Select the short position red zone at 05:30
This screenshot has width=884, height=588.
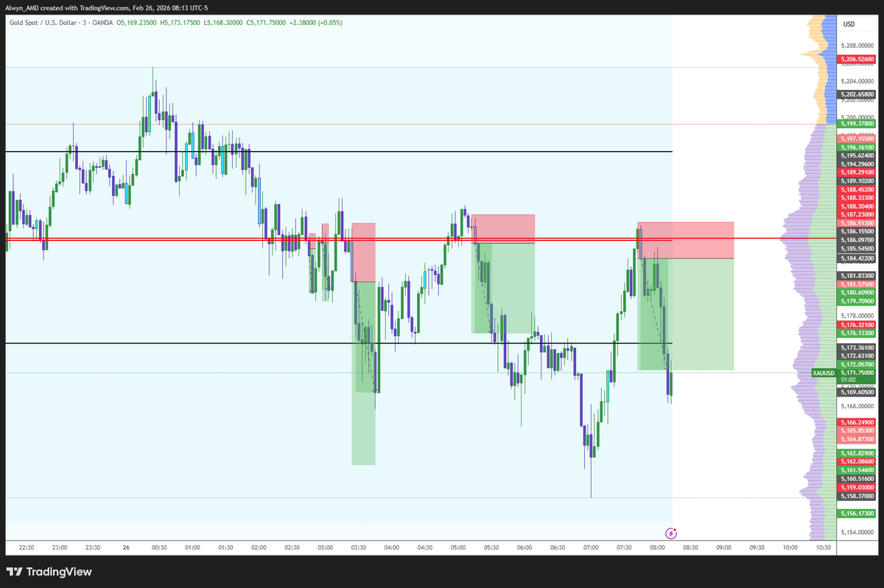(x=503, y=228)
